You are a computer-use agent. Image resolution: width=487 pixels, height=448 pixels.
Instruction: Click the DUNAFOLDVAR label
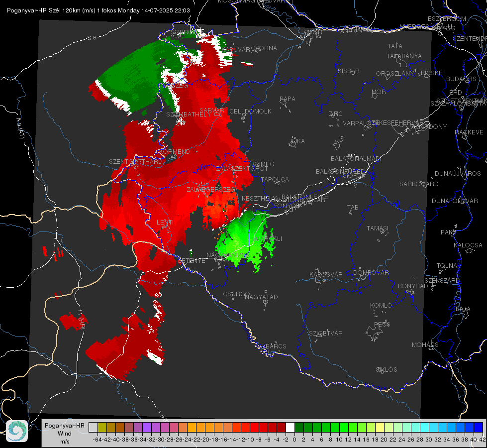tap(455, 201)
